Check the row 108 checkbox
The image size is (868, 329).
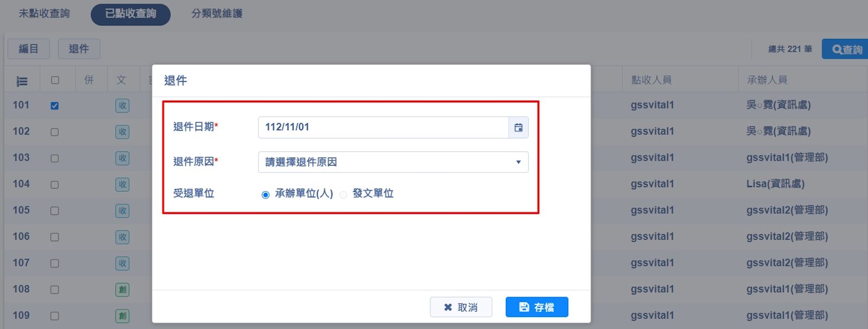tap(55, 289)
